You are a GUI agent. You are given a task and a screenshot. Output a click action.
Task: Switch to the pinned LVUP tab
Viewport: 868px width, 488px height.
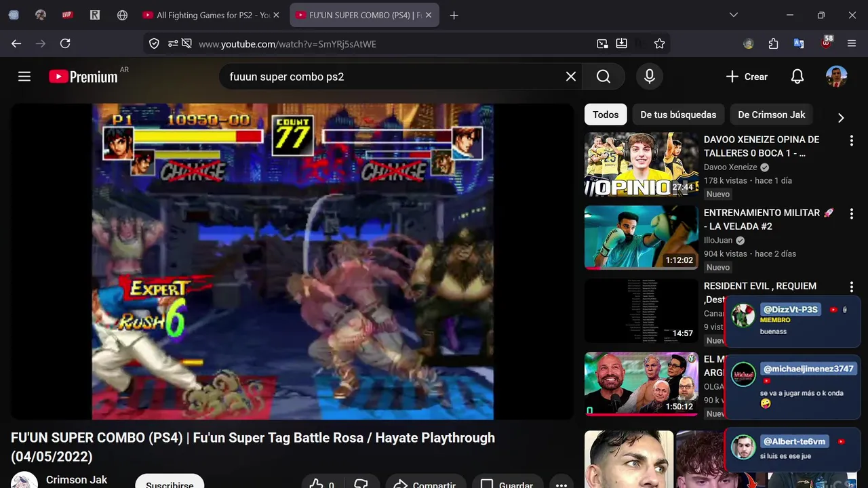(68, 15)
